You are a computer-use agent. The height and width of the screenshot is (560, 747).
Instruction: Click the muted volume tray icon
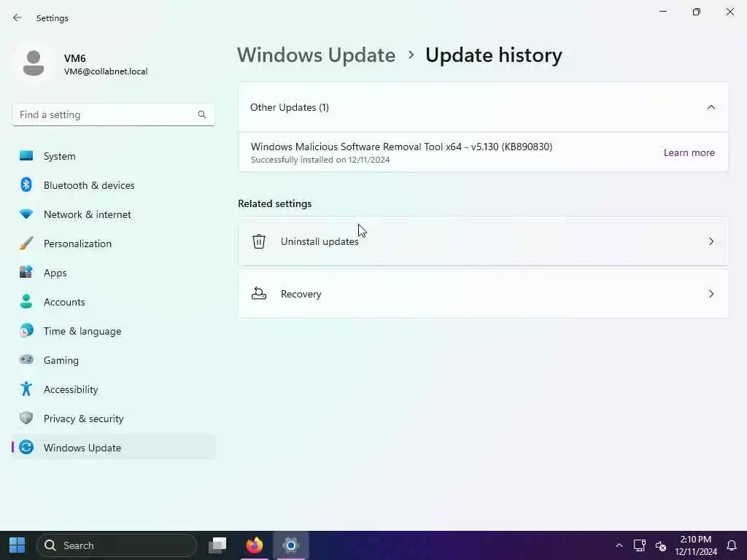pyautogui.click(x=661, y=545)
